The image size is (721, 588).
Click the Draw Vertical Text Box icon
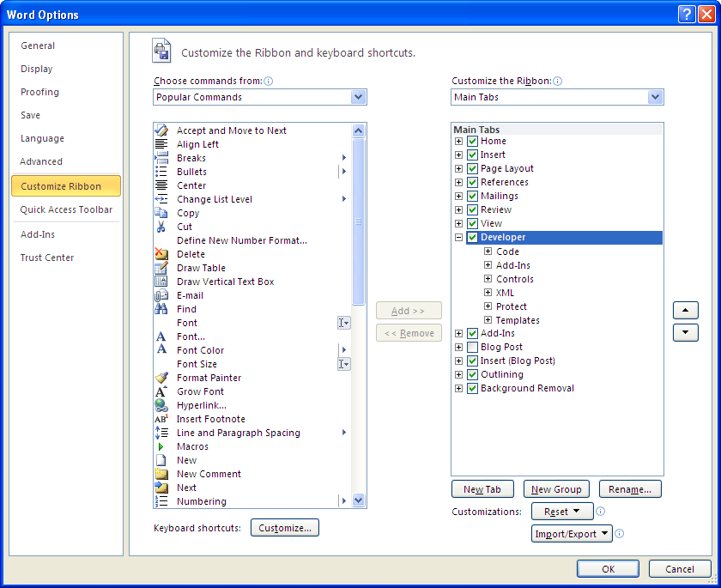(161, 282)
